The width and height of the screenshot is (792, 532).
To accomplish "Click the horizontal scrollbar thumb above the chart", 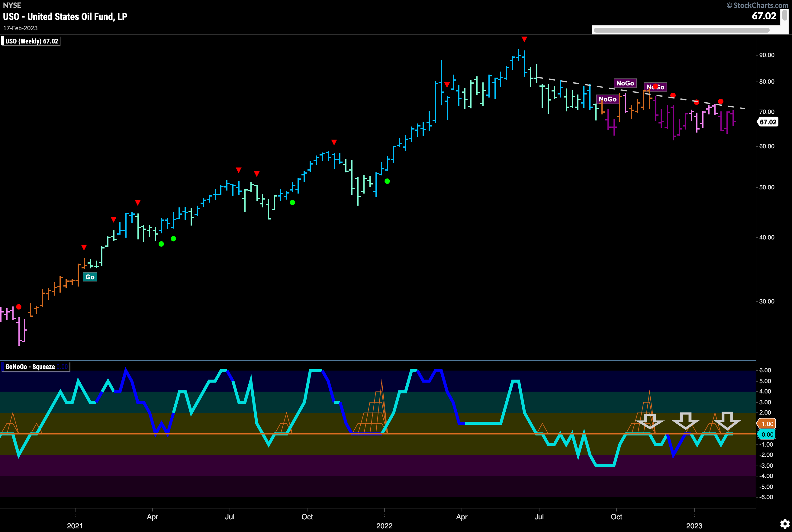I will pyautogui.click(x=681, y=30).
